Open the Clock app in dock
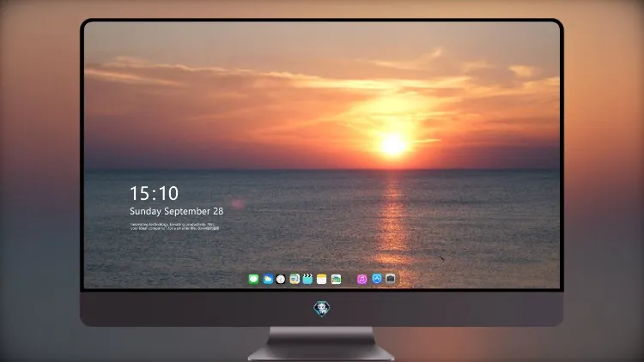The width and height of the screenshot is (644, 362). point(281,279)
